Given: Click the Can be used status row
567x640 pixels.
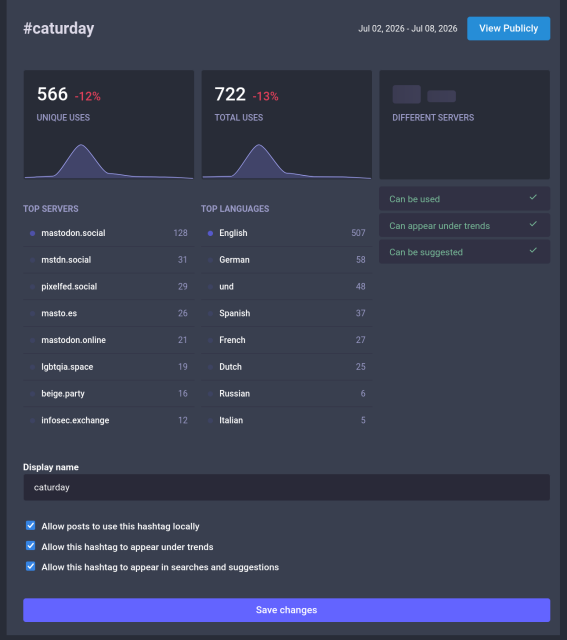Looking at the screenshot, I should (465, 199).
